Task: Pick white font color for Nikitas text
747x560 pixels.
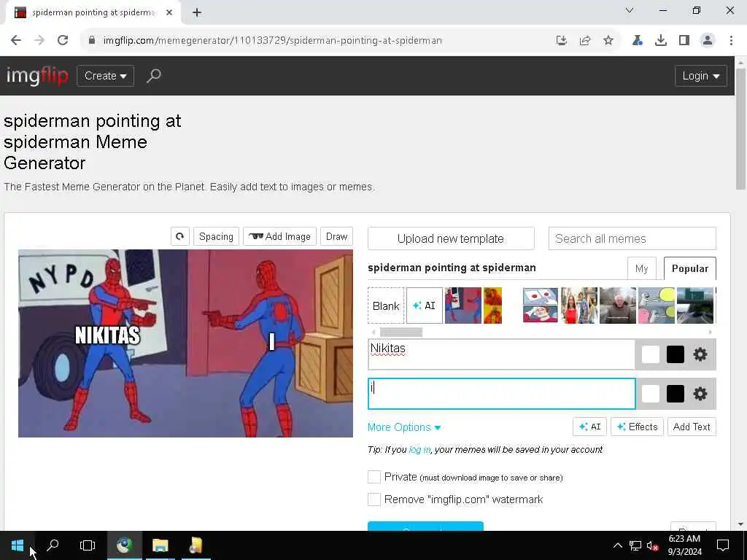Action: [x=650, y=354]
